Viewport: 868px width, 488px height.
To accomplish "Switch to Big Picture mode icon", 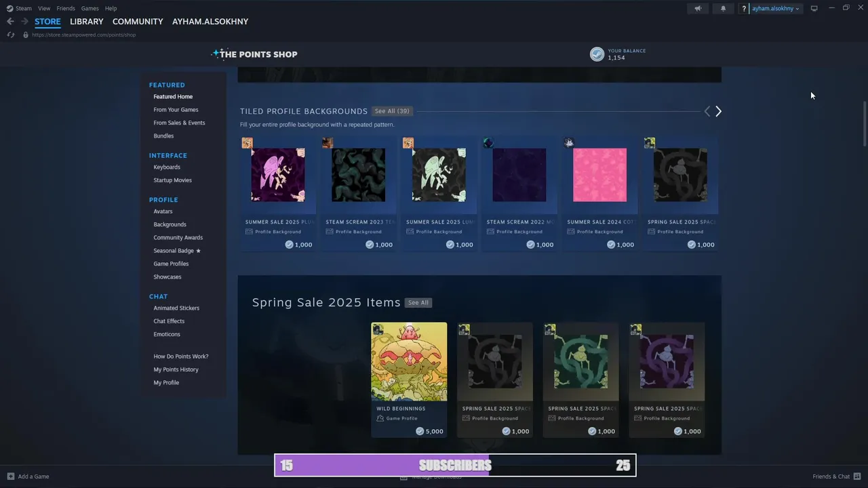I will coord(814,8).
